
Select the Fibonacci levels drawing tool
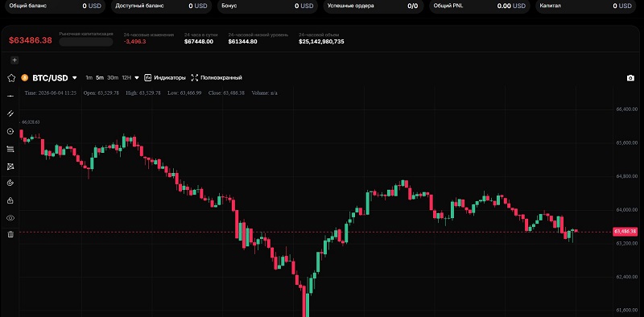10,149
